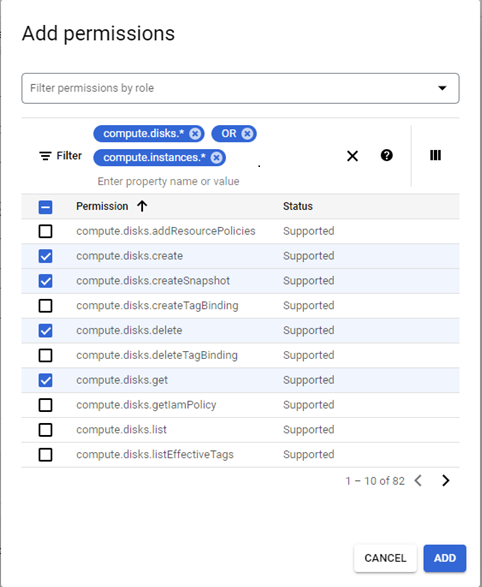Screen dimensions: 482x587
Task: Sort by the Permission column arrow
Action: click(142, 206)
